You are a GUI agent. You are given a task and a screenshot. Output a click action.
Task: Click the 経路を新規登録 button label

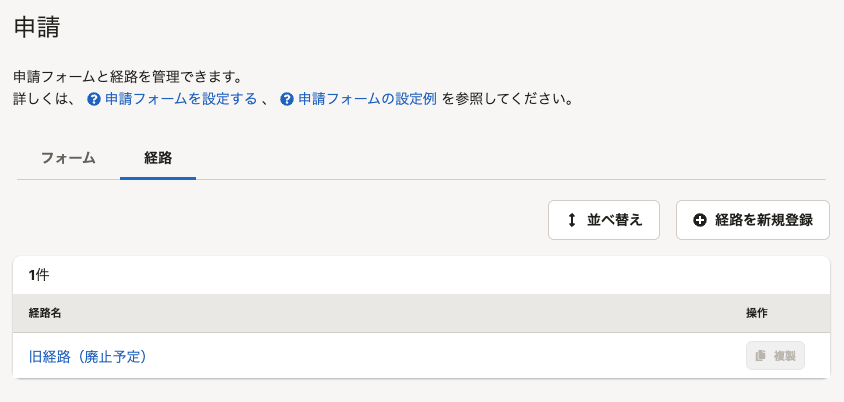click(x=764, y=220)
